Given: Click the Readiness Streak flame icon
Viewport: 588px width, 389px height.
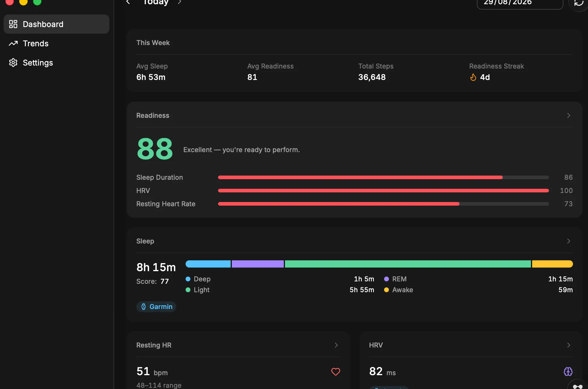Looking at the screenshot, I should click(x=473, y=77).
